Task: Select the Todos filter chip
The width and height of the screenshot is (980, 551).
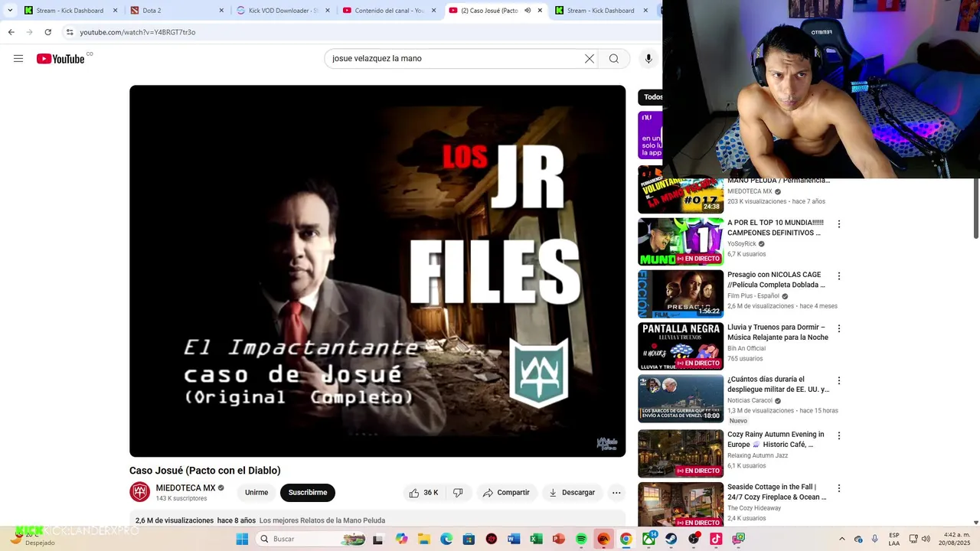Action: tap(651, 97)
